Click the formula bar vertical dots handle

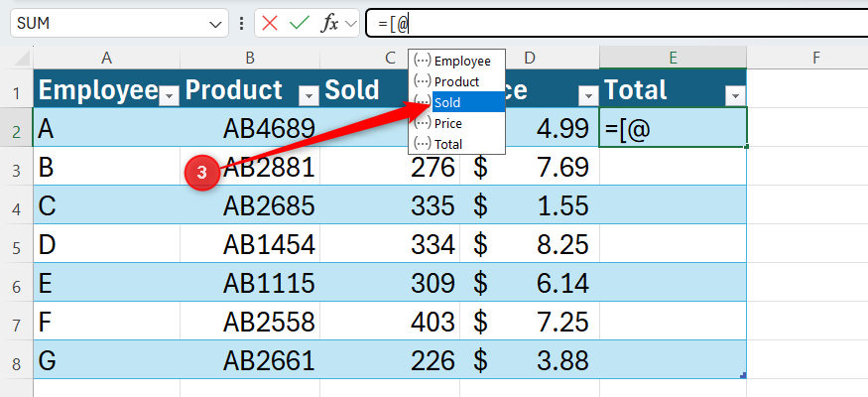coord(241,23)
